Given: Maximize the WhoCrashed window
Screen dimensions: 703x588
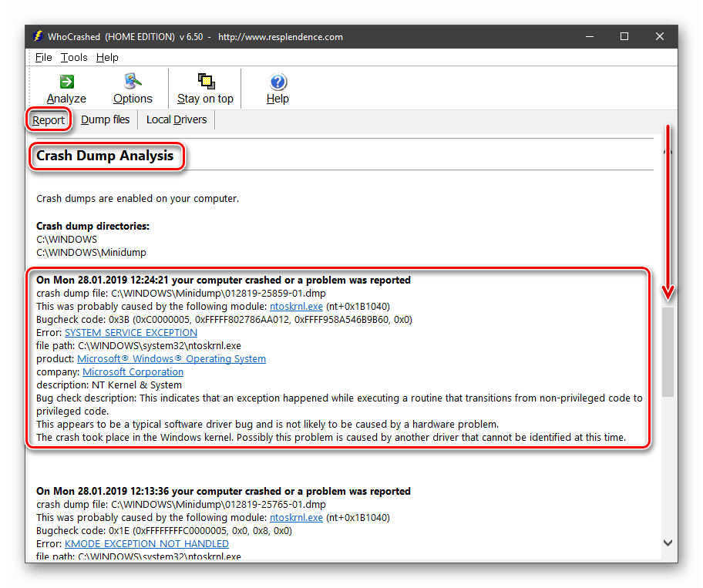Looking at the screenshot, I should 624,36.
